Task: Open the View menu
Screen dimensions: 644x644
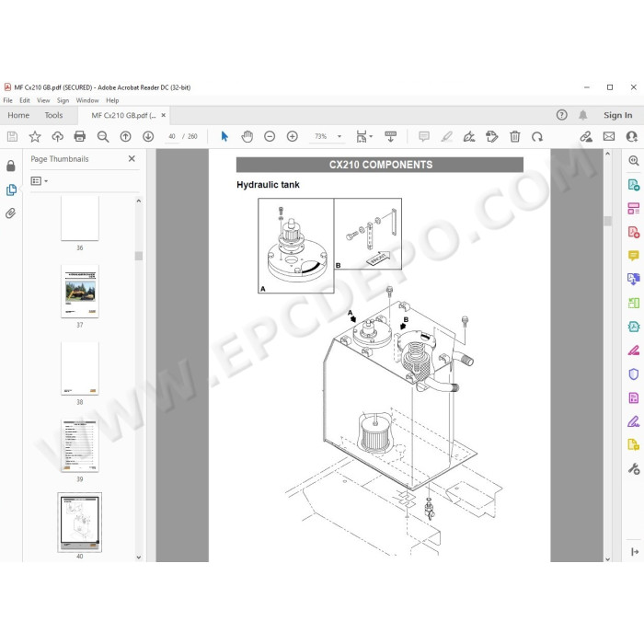Action: coord(43,100)
